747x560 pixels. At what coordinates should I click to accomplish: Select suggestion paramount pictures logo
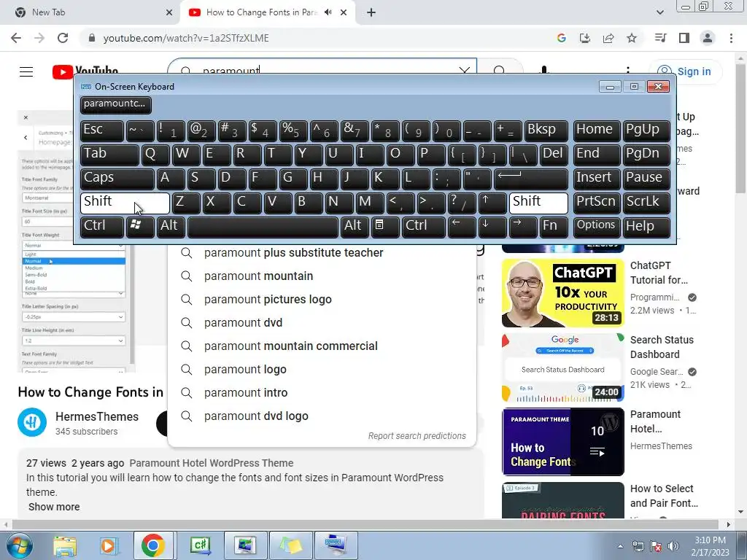[x=322, y=300]
